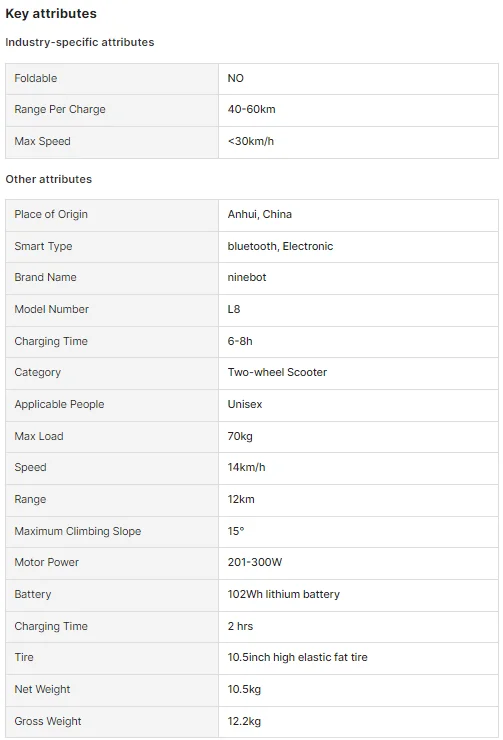Click the 102Wh lithium battery value
Image resolution: width=503 pixels, height=740 pixels.
(284, 595)
